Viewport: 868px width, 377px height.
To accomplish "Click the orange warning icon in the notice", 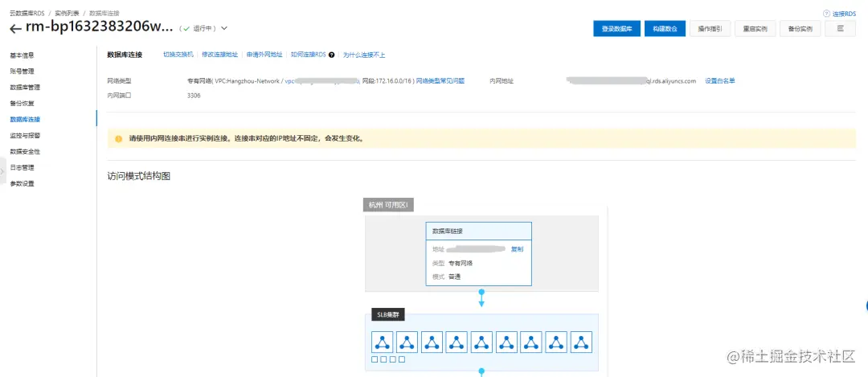I will [118, 139].
